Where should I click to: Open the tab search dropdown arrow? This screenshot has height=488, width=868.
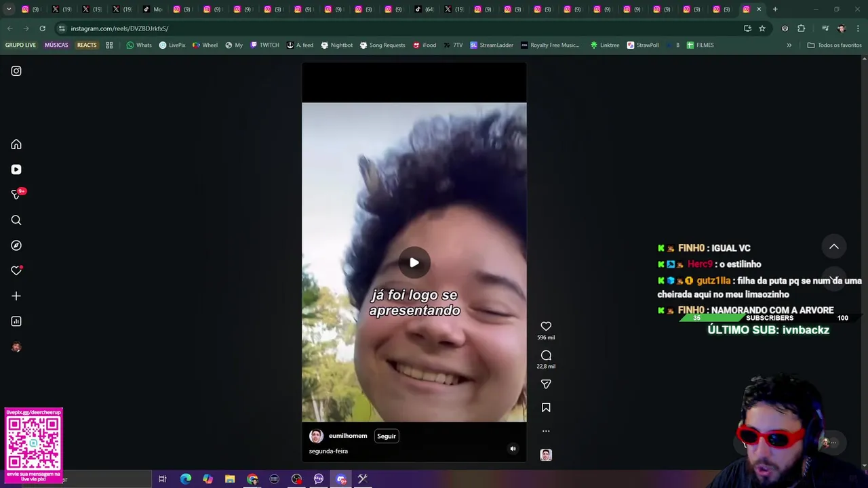pos(9,9)
